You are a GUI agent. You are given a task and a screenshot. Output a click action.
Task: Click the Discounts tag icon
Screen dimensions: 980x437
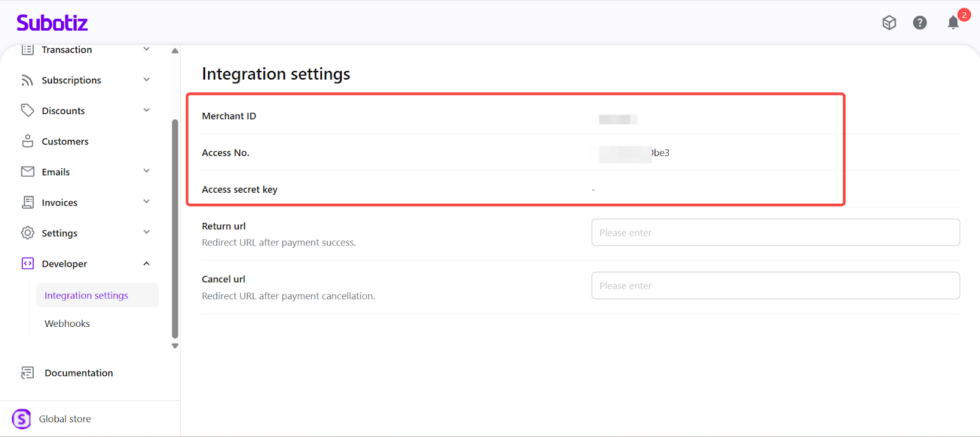click(x=28, y=111)
